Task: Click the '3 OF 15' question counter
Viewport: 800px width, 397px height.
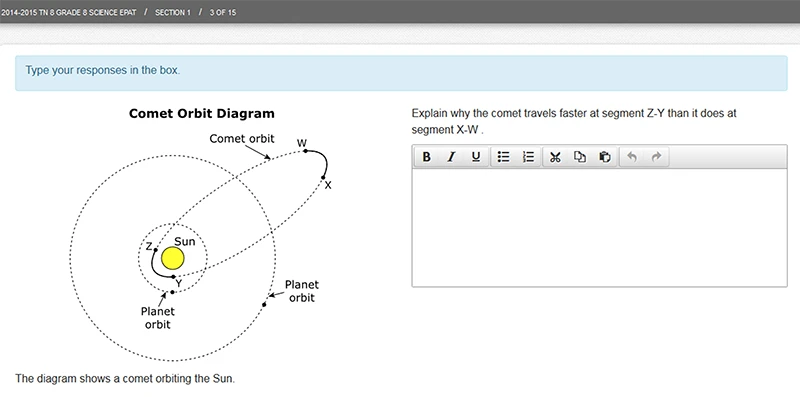Action: tap(223, 13)
